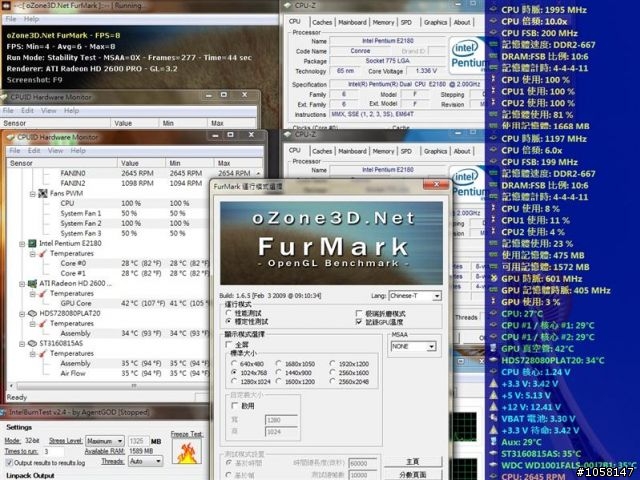The height and width of the screenshot is (480, 640).
Task: Select the 640x480 resolution option
Action: click(234, 363)
